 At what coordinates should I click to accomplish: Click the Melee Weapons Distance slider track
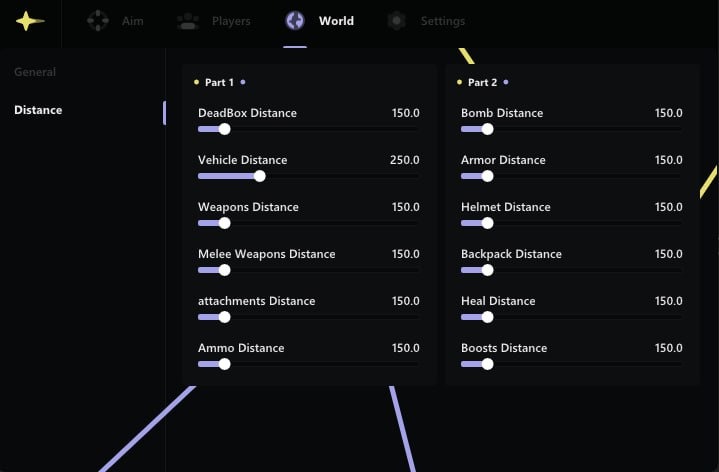[x=320, y=270]
